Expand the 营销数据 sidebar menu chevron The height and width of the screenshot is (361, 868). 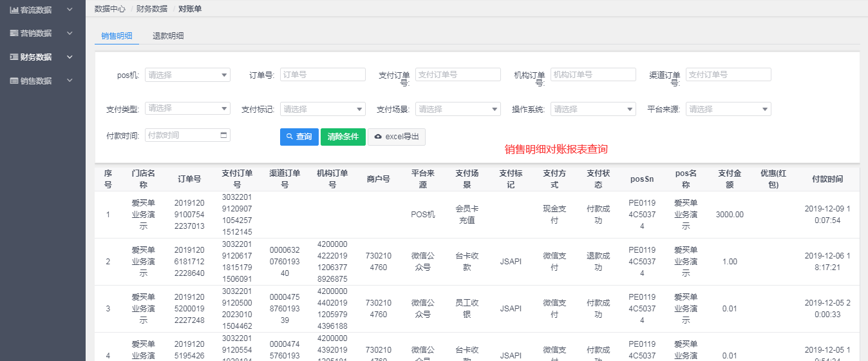(x=70, y=33)
